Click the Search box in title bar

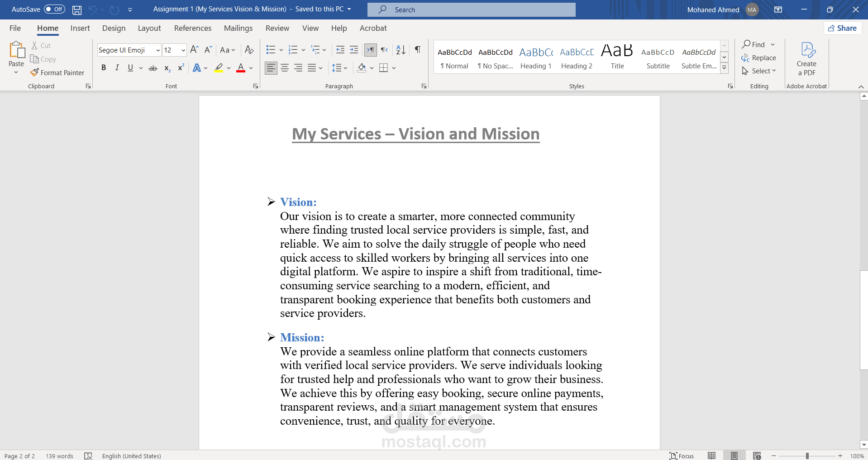(472, 10)
